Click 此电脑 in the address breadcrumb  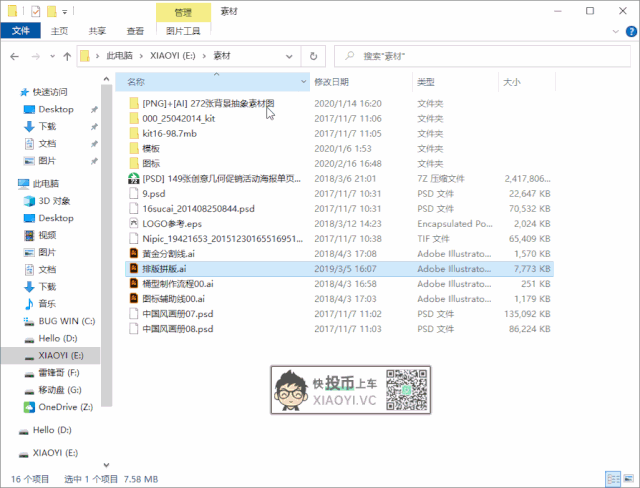click(x=119, y=56)
